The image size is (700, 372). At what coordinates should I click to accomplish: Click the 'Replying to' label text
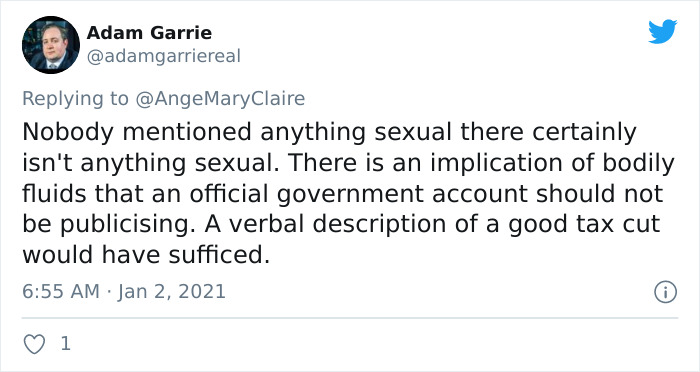tap(75, 99)
